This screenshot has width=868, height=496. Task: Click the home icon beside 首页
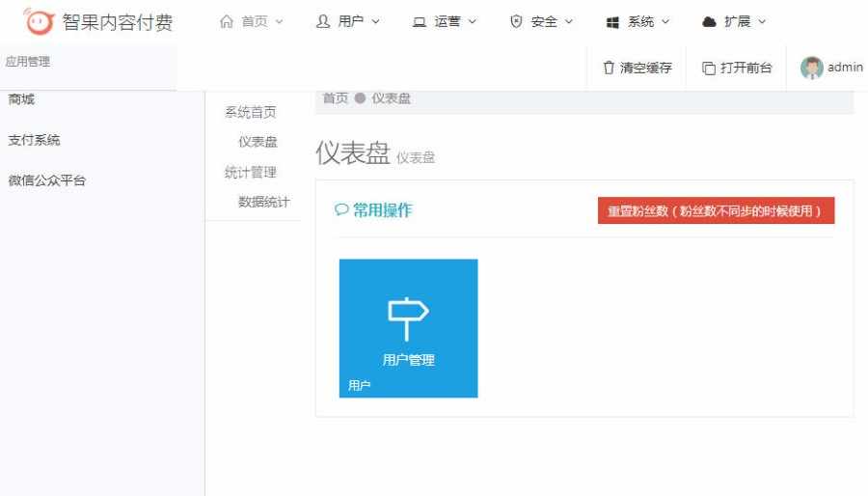pyautogui.click(x=227, y=21)
